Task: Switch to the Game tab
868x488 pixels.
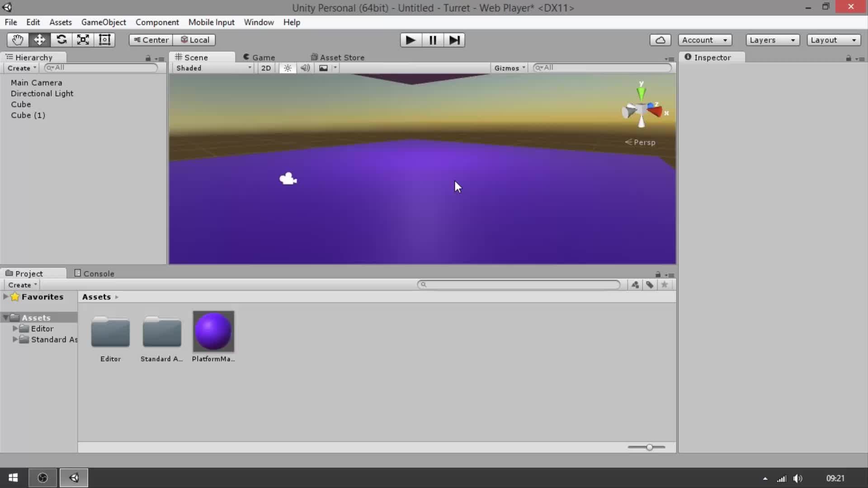Action: point(263,57)
